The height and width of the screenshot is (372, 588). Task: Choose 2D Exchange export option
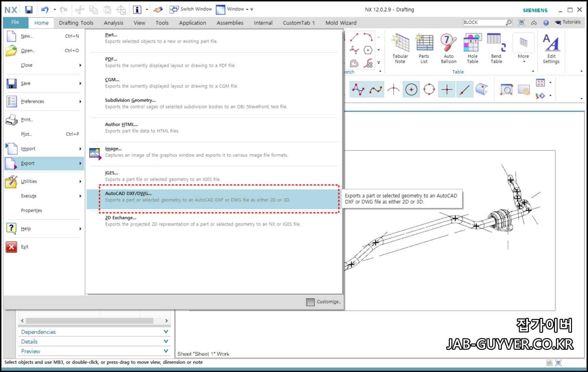coord(214,221)
